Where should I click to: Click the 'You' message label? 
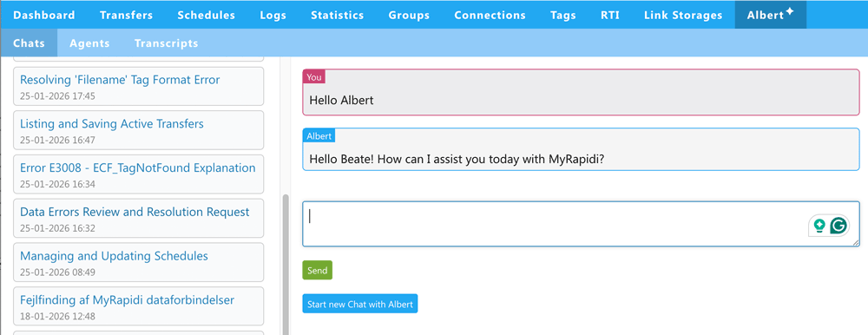(x=314, y=77)
